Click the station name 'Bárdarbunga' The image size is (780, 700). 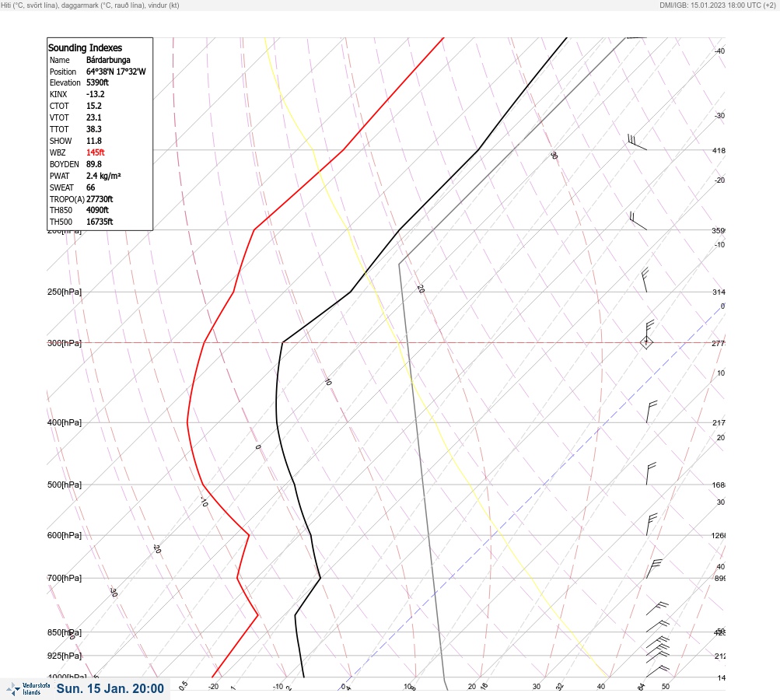click(x=108, y=60)
